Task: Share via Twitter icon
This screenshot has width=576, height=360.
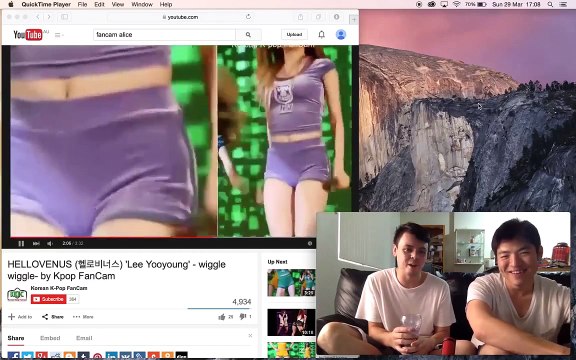Action: pyautogui.click(x=28, y=356)
